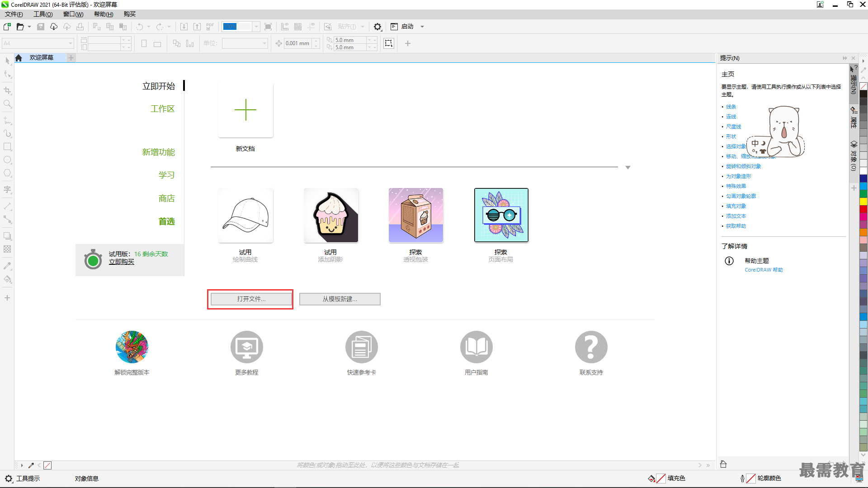The image size is (868, 488).
Task: Open the 单位 units dropdown
Action: (264, 43)
